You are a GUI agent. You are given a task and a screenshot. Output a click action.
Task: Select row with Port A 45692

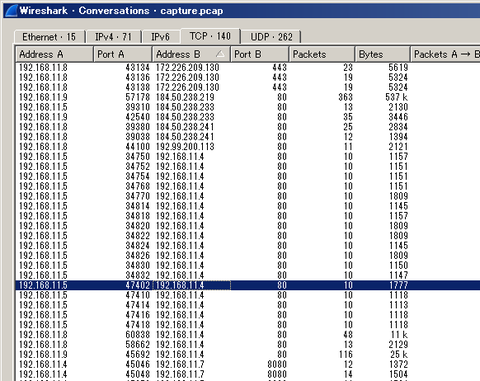(248, 355)
